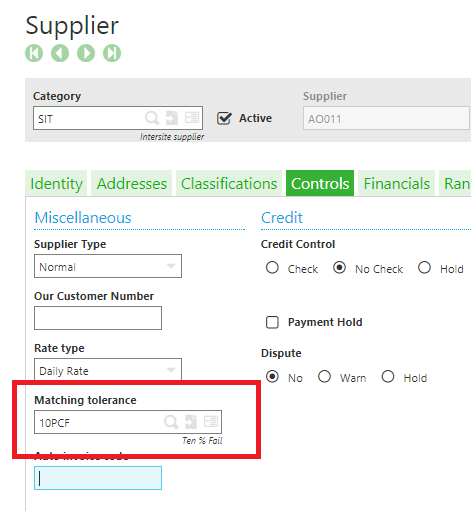Click the Our Customer Number field
The height and width of the screenshot is (511, 471).
tap(98, 318)
